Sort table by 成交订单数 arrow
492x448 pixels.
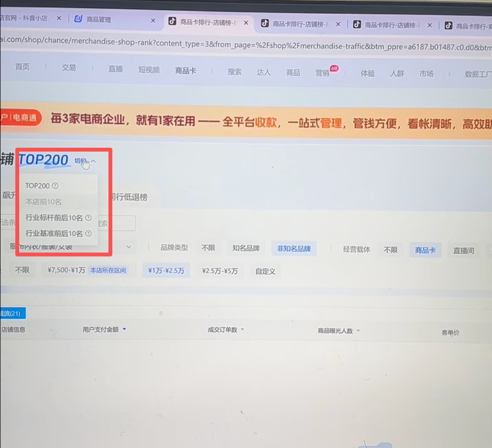pos(242,330)
